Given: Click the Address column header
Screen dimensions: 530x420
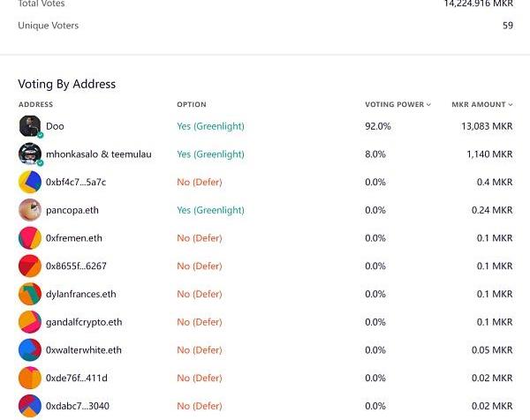Looking at the screenshot, I should pyautogui.click(x=35, y=105).
